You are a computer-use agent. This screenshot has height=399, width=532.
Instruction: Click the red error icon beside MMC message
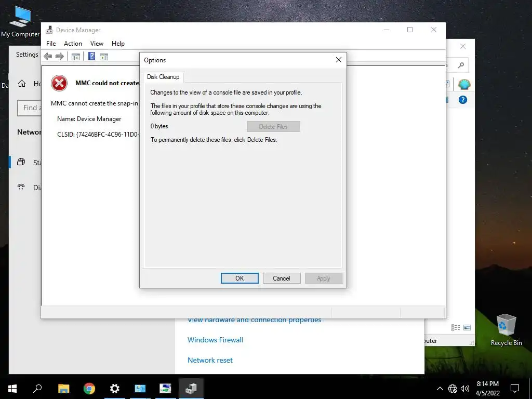59,83
